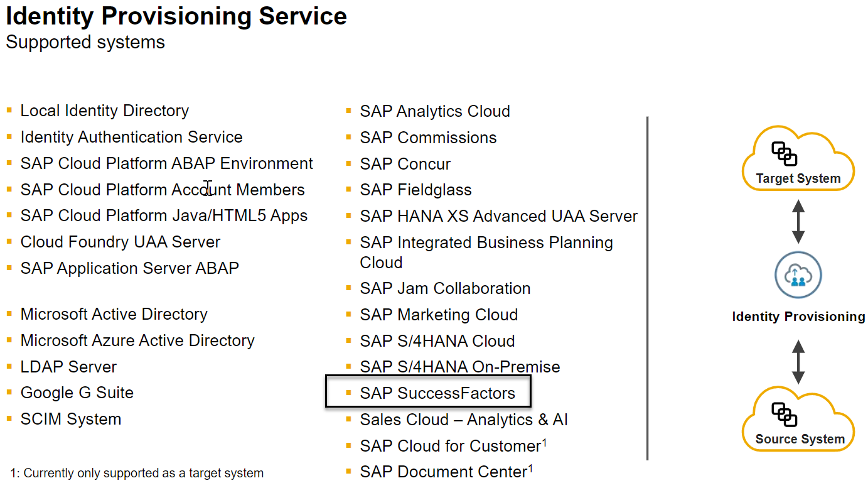The width and height of the screenshot is (868, 483).
Task: Click the arrow above the Source System cloud
Action: [798, 362]
